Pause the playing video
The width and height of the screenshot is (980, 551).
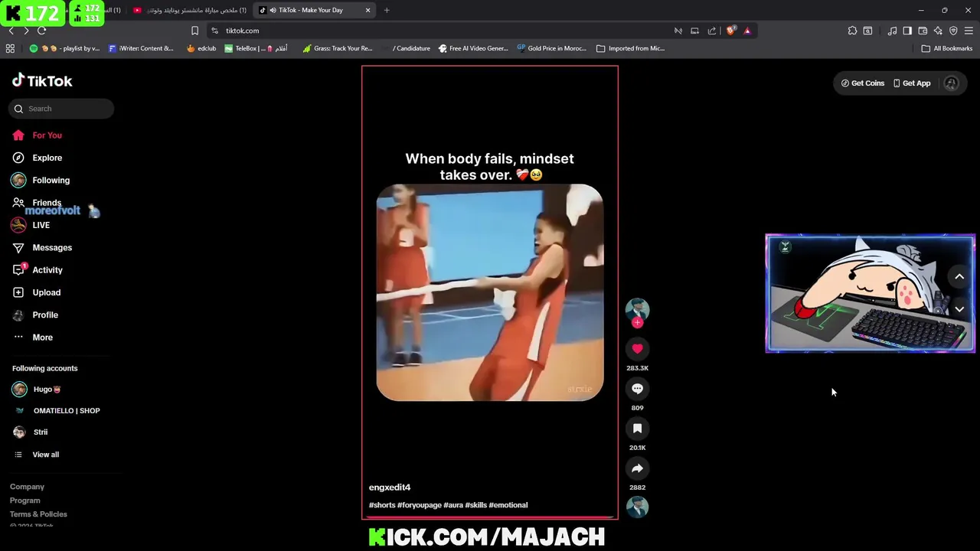pos(490,292)
